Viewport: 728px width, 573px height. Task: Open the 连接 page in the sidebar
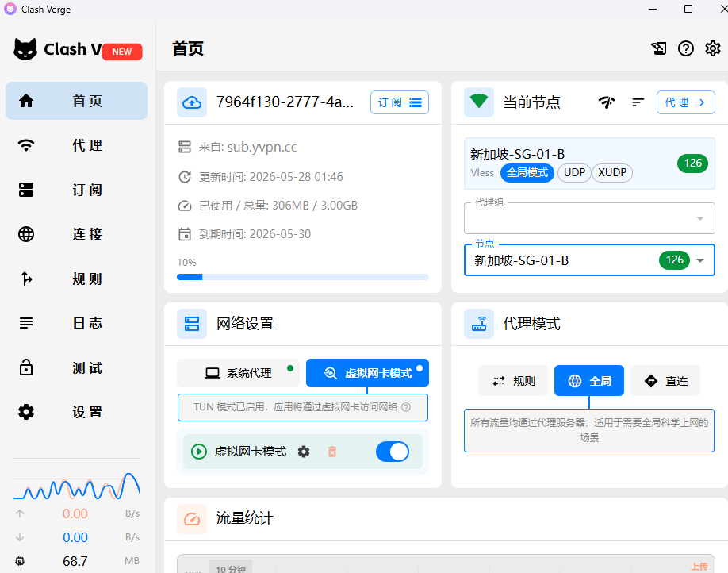[77, 234]
